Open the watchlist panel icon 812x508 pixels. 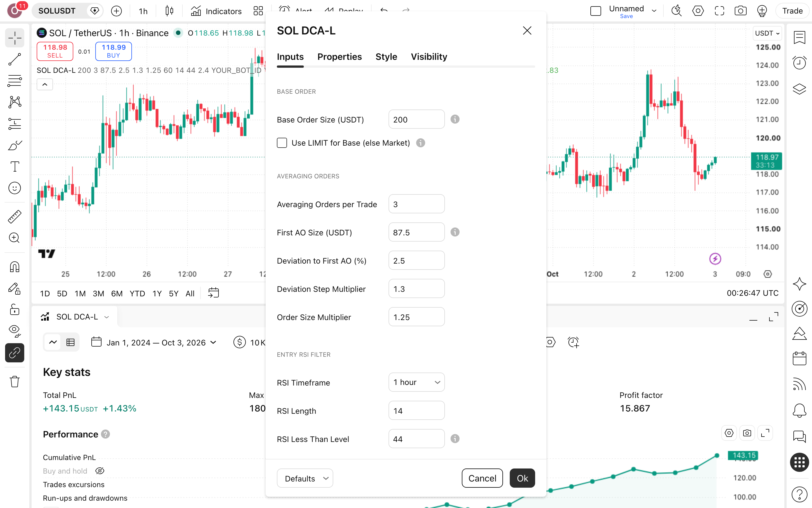(x=800, y=38)
